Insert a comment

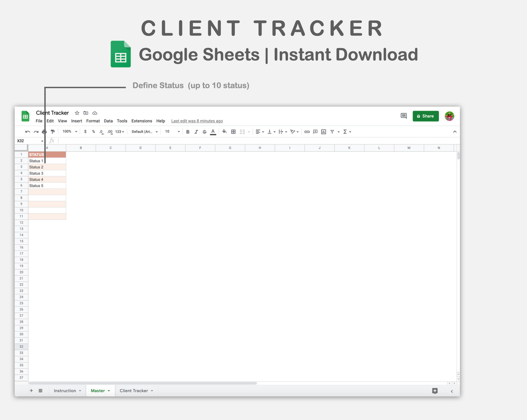coord(315,132)
